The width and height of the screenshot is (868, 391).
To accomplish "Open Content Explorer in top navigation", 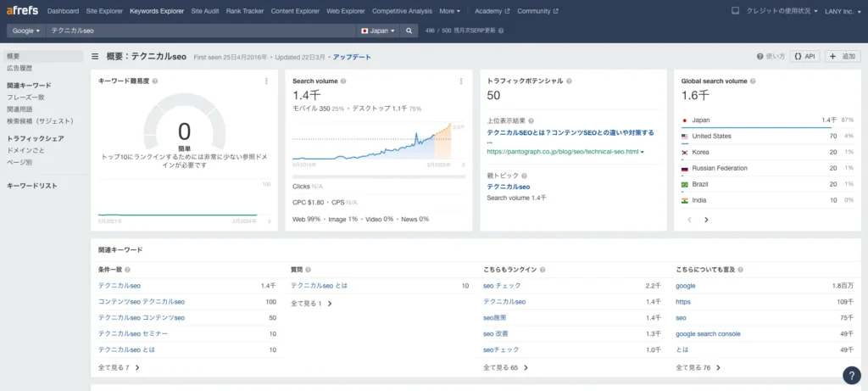I will pyautogui.click(x=295, y=11).
